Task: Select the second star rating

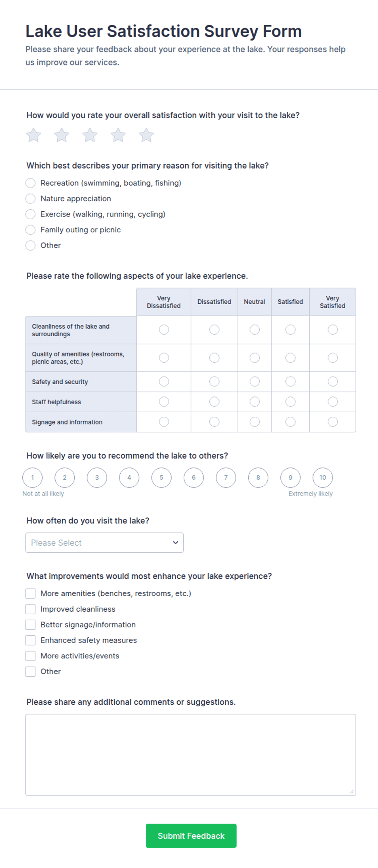Action: [x=62, y=135]
